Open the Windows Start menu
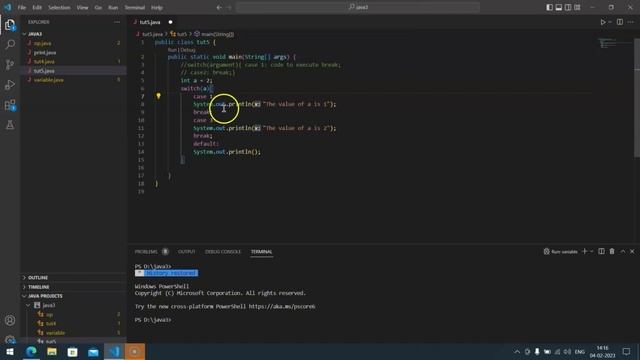The image size is (640, 360). coord(10,351)
